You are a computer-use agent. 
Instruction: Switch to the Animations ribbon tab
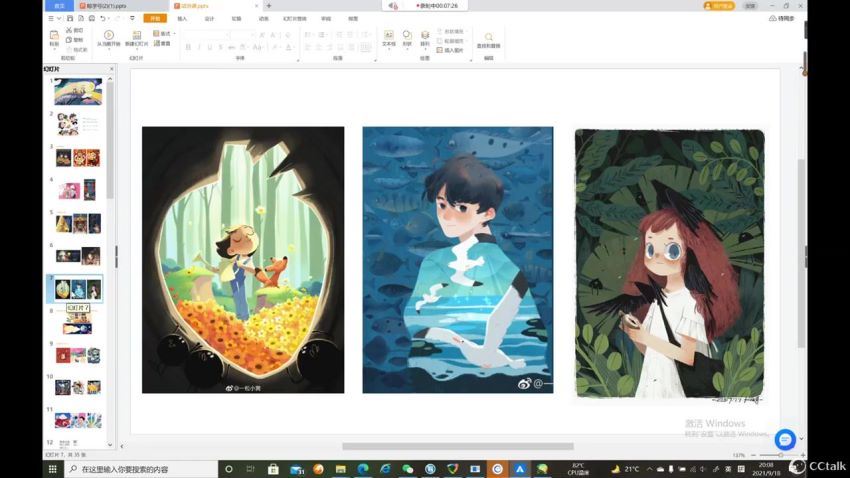(x=263, y=18)
